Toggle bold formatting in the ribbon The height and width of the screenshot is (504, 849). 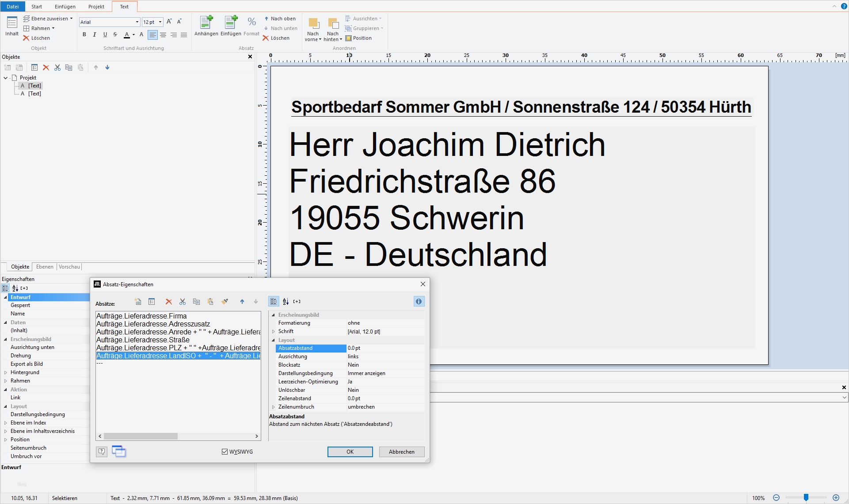point(84,34)
